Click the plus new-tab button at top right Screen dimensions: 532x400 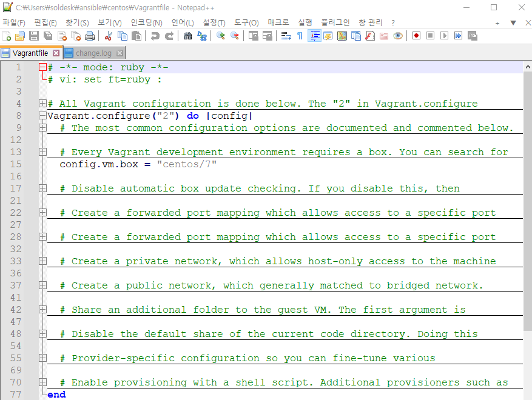[x=497, y=23]
